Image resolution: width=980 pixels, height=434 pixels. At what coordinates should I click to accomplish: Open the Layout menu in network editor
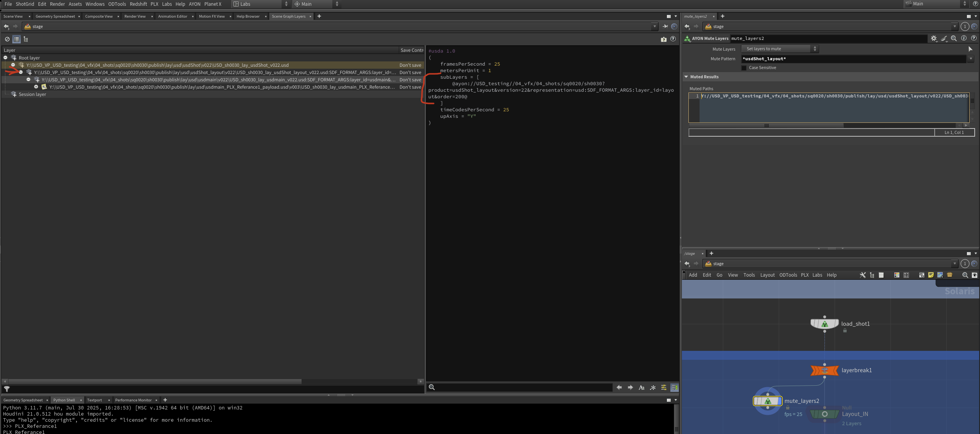point(767,275)
